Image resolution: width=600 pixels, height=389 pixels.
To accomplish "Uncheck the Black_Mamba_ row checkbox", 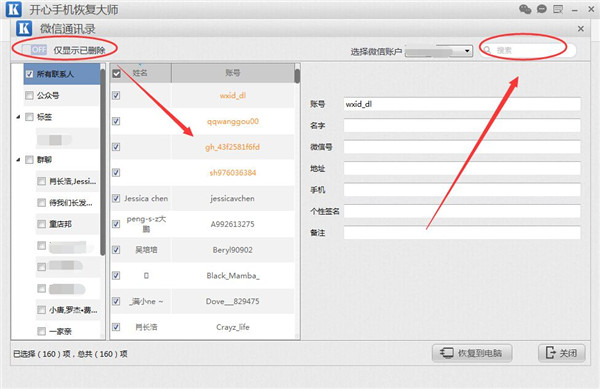I will (116, 275).
